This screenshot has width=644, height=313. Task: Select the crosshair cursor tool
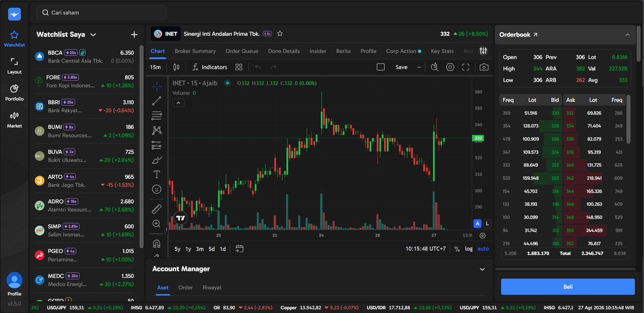157,86
